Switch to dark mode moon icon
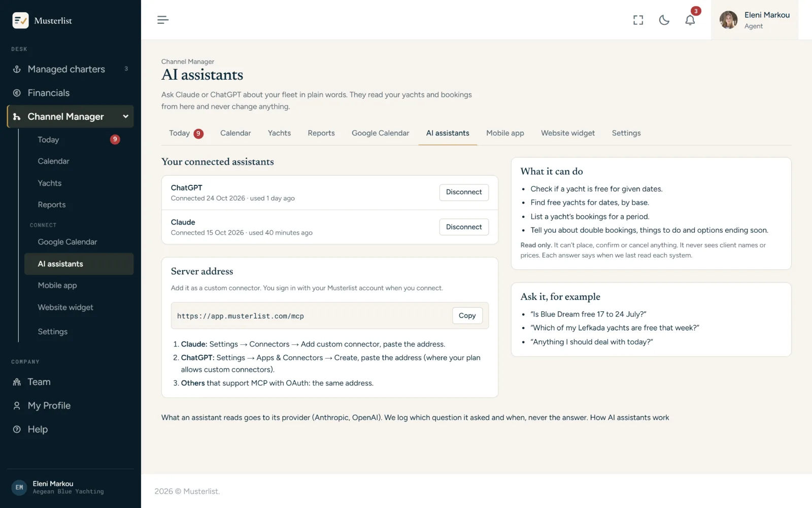The image size is (812, 508). [664, 20]
